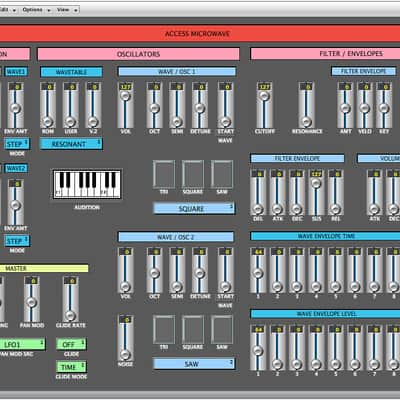The image size is (400, 400).
Task: Click Wave Envelope Level slider 5
Action: pyautogui.click(x=335, y=348)
